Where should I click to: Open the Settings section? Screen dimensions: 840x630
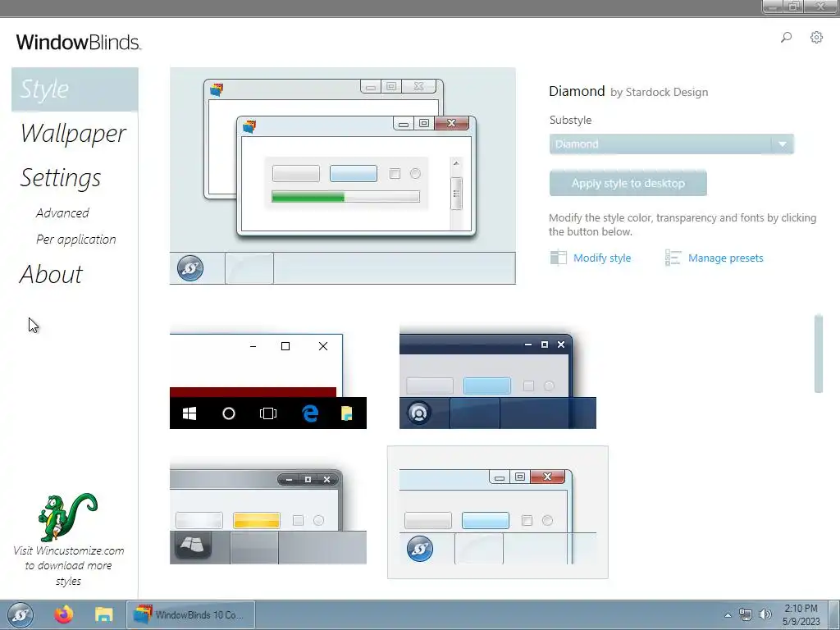click(61, 178)
